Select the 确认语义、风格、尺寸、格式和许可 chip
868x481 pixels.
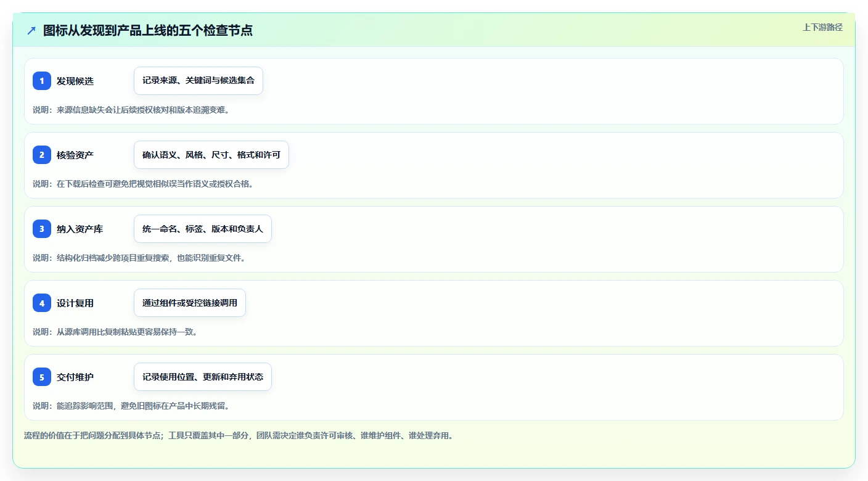pos(211,155)
